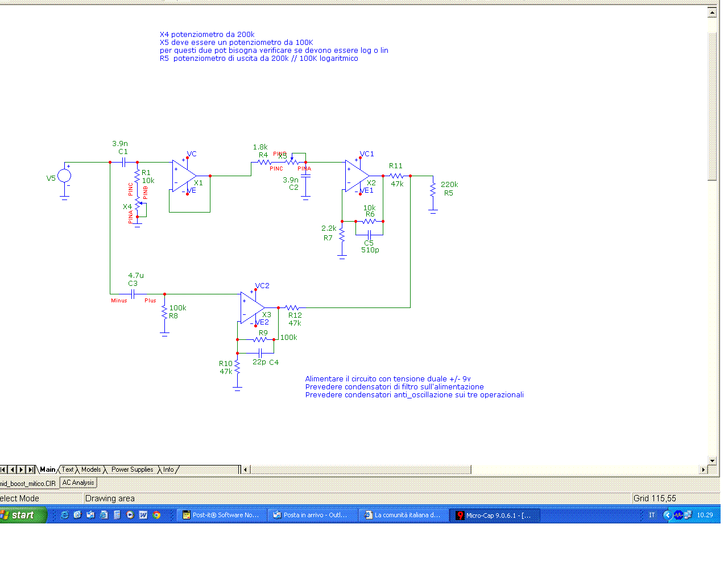Click the vertical scrollbar down arrow
Viewport: 728px width, 582px height.
[x=712, y=460]
